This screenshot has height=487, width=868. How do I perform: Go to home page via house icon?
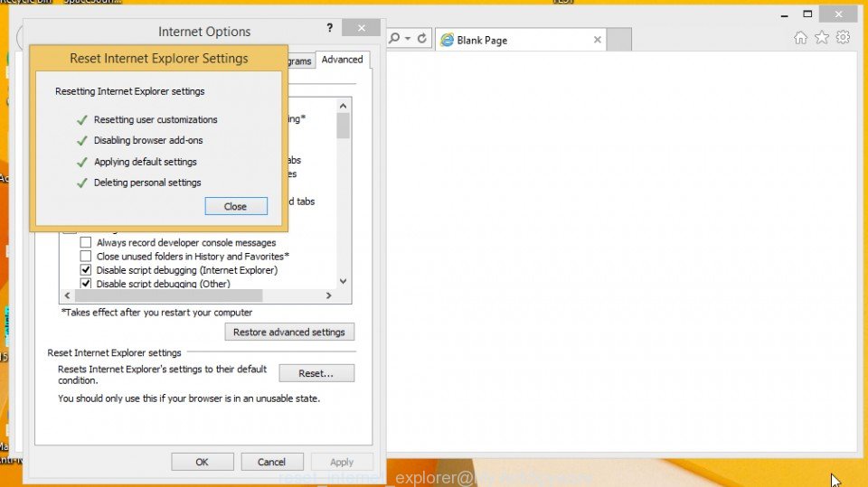[800, 38]
